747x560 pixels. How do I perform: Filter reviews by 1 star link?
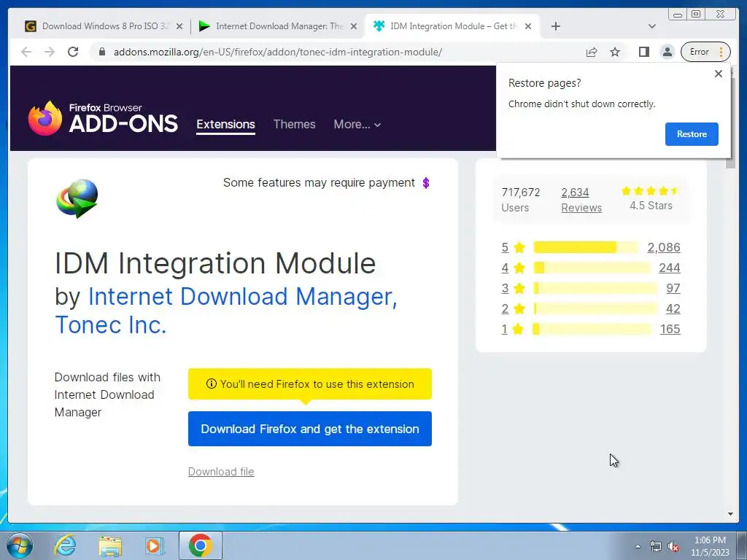[505, 329]
